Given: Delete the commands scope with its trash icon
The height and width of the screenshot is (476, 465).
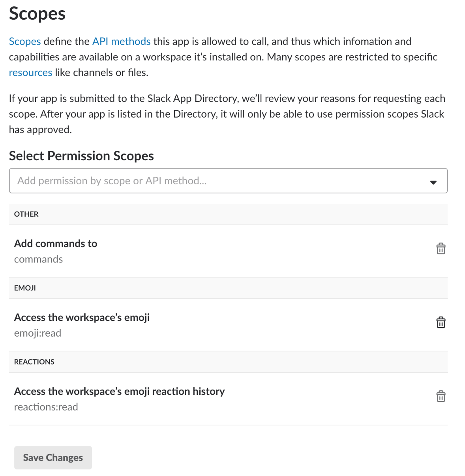Looking at the screenshot, I should click(x=441, y=249).
